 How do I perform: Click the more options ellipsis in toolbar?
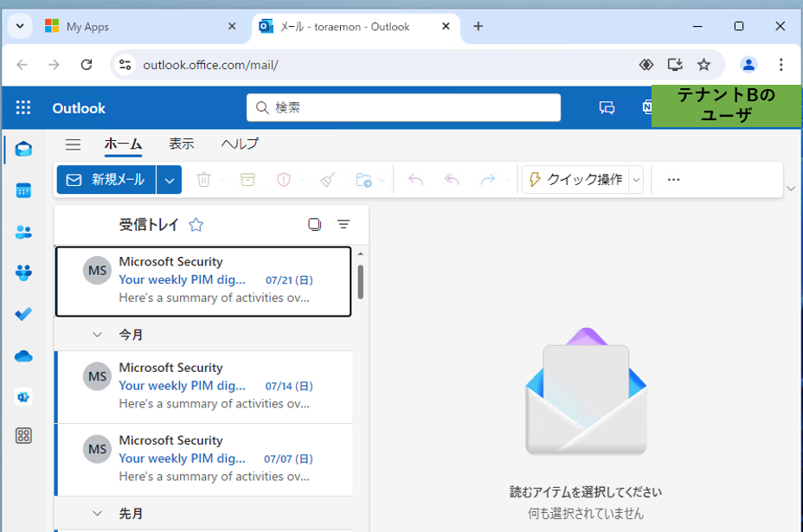674,180
